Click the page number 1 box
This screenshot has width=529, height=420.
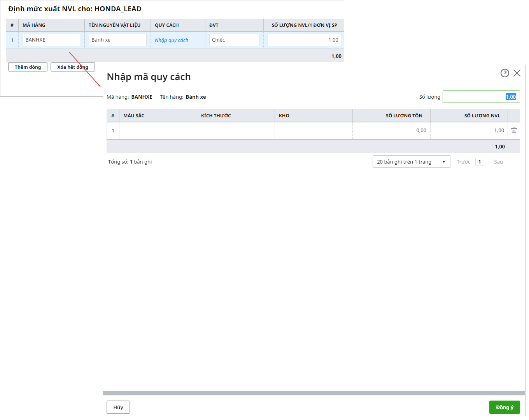coord(480,162)
